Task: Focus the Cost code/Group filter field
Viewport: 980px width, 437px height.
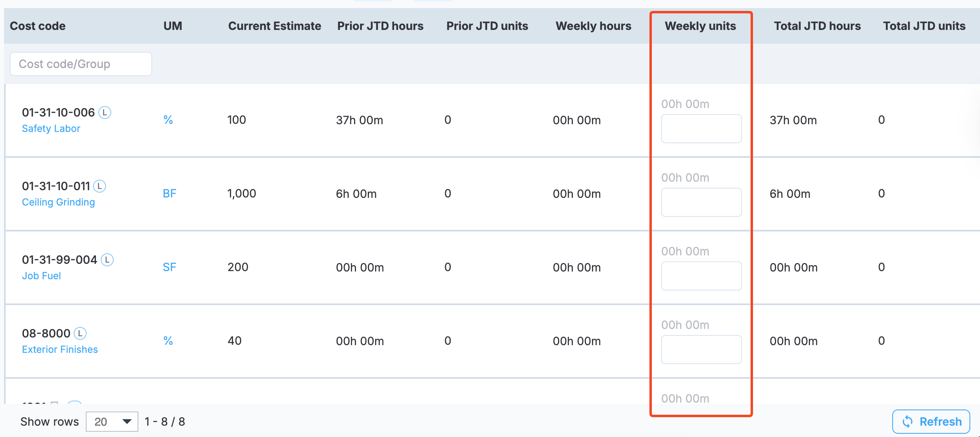Action: click(81, 64)
